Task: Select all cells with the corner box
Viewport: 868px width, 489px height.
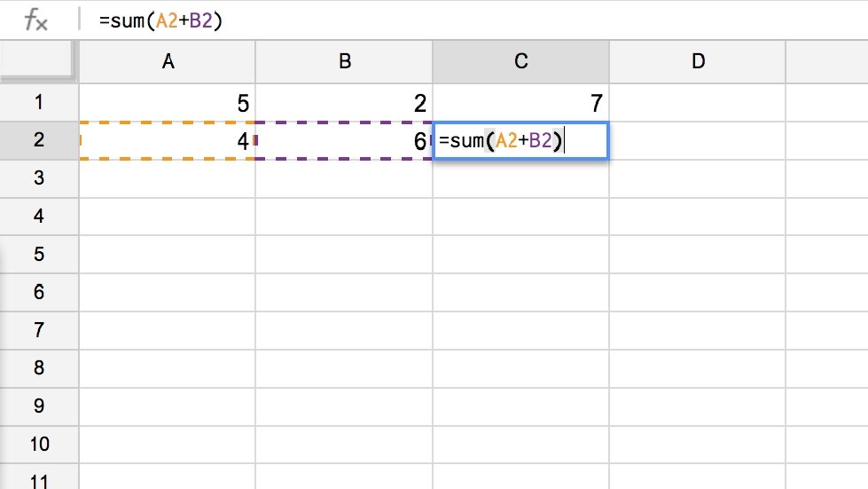Action: coord(35,61)
